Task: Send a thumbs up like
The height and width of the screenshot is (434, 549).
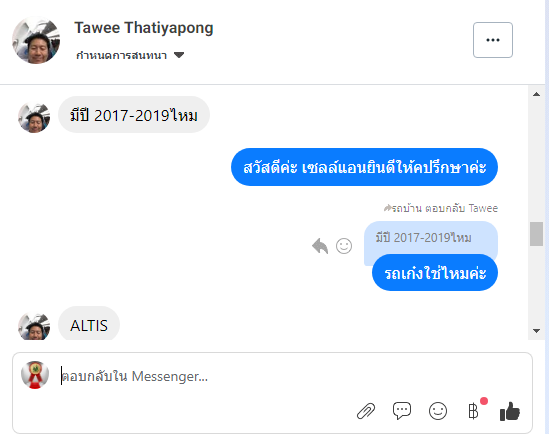Action: click(x=510, y=411)
